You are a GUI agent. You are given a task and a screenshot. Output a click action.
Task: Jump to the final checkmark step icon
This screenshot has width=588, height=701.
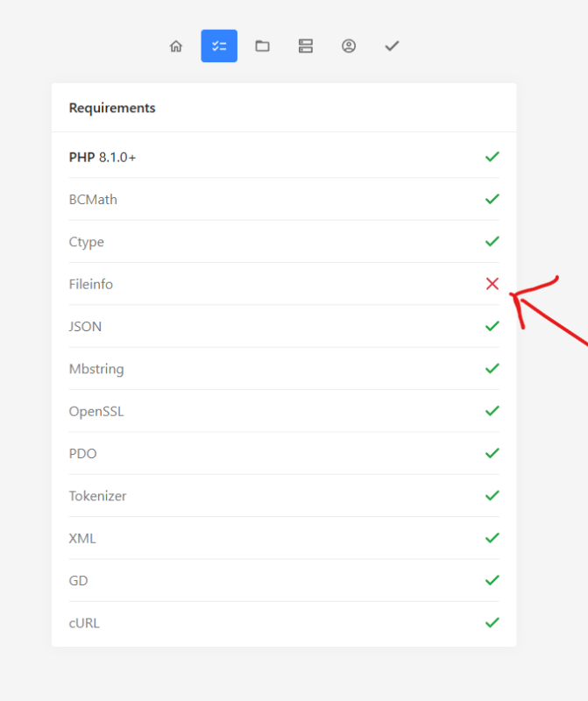point(392,46)
